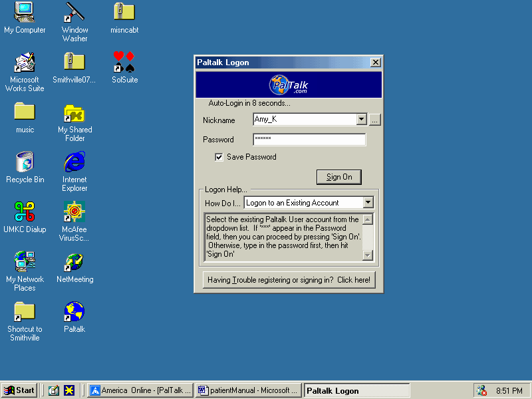Click Having Trouble registering or signing in button
Image resolution: width=532 pixels, height=399 pixels.
click(289, 280)
